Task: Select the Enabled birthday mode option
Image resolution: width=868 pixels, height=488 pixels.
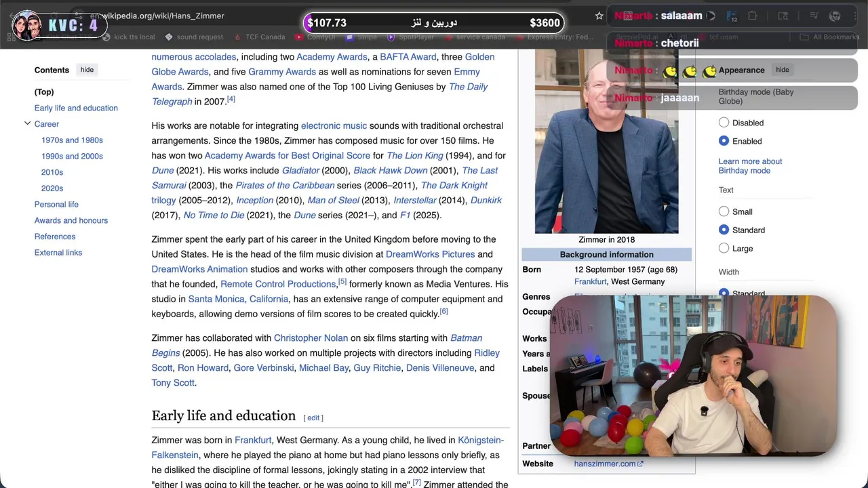Action: point(724,141)
